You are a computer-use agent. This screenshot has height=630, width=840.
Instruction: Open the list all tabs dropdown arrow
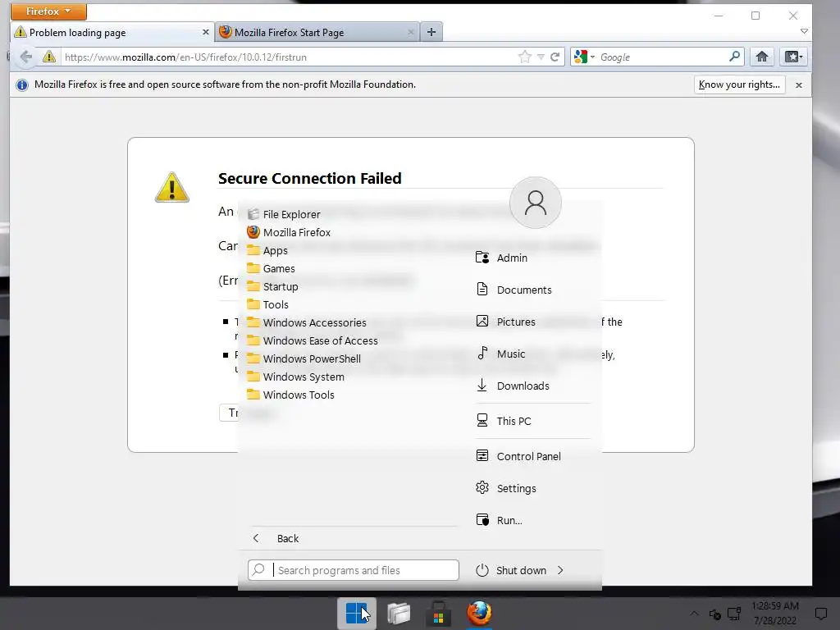pos(804,32)
